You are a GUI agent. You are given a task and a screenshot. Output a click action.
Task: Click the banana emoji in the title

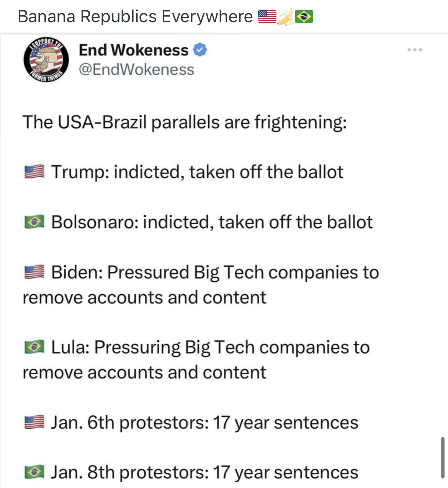tap(285, 18)
